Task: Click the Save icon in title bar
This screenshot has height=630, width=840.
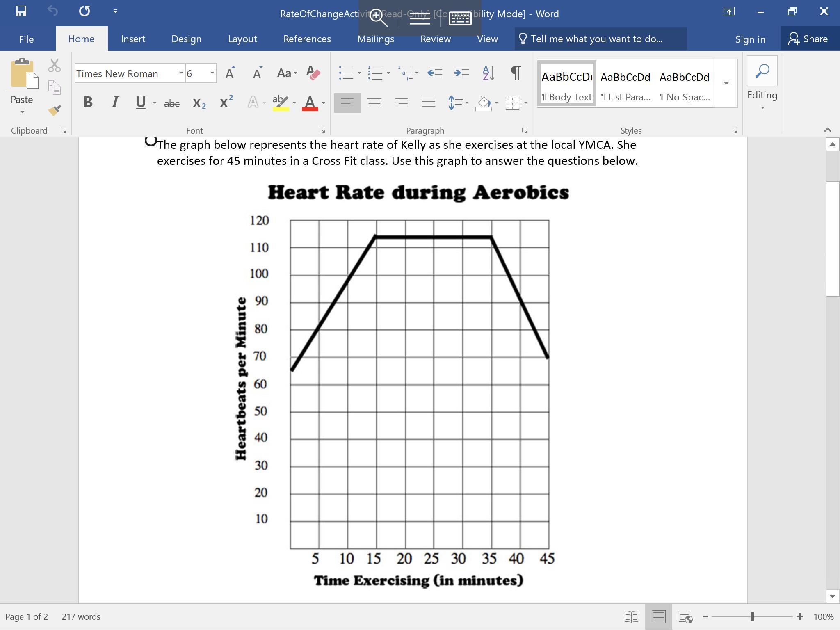Action: 21,11
